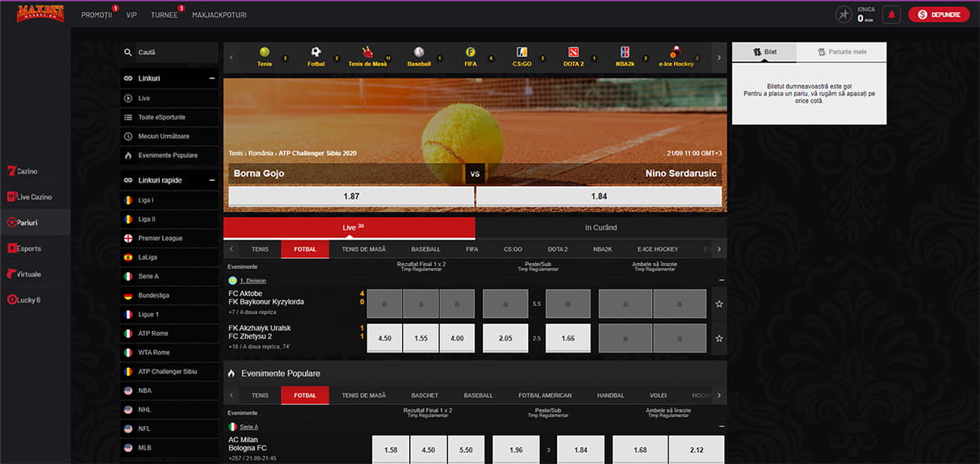The image size is (980, 464).
Task: Bet on Borna Gojo at 1.87
Action: [351, 196]
